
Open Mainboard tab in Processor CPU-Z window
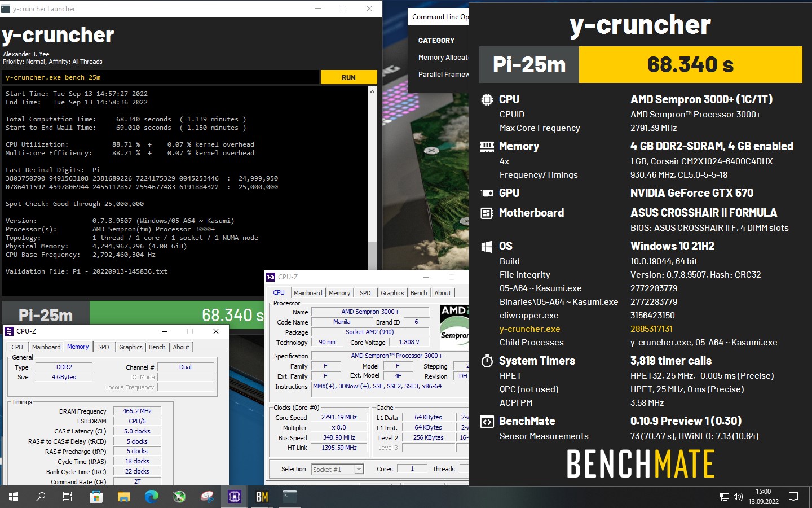pyautogui.click(x=308, y=293)
